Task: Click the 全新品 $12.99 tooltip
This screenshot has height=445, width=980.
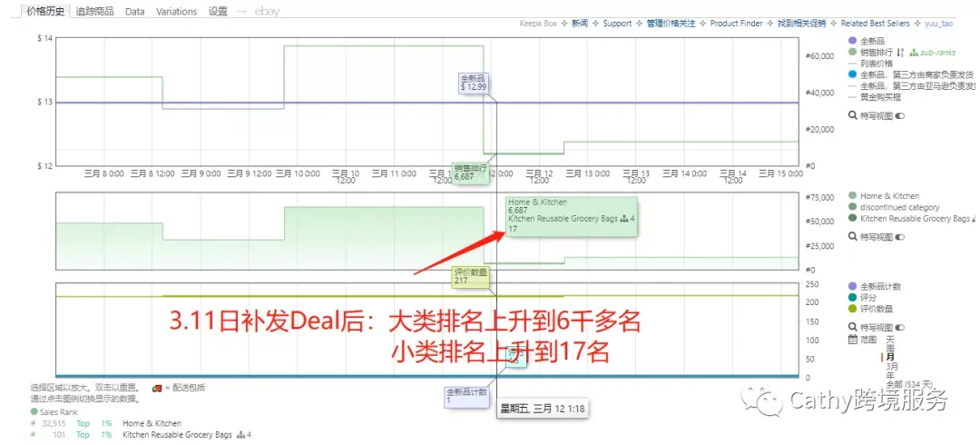Action: [x=473, y=83]
